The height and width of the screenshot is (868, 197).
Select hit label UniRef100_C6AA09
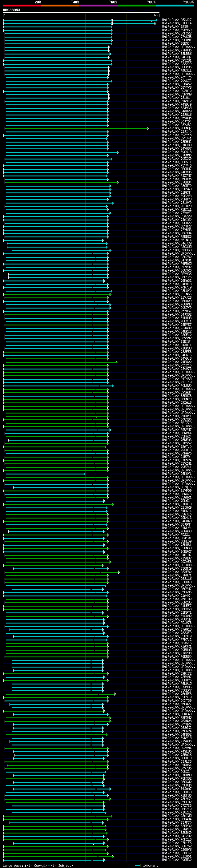pyautogui.click(x=177, y=301)
